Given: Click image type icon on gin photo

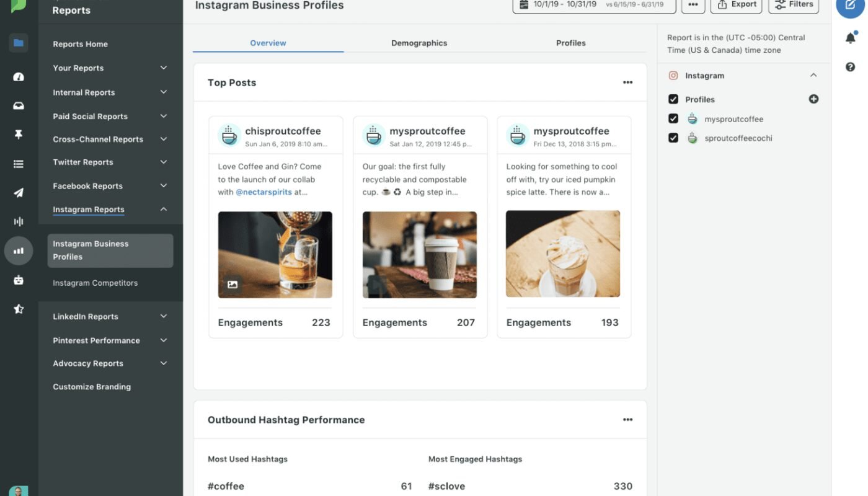Looking at the screenshot, I should click(x=232, y=285).
